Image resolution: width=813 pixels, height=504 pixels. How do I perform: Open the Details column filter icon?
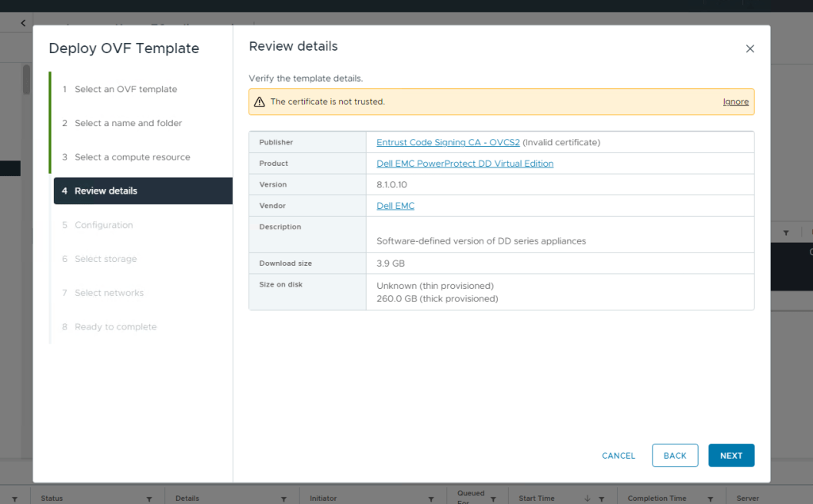coord(283,498)
